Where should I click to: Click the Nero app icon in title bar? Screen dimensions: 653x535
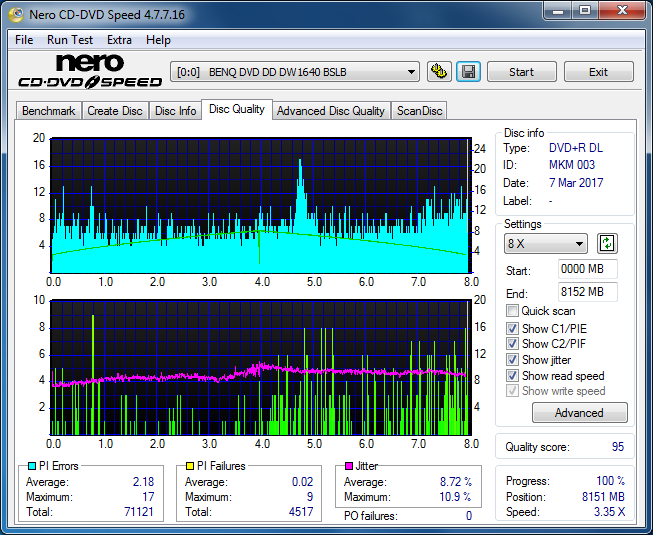point(17,15)
